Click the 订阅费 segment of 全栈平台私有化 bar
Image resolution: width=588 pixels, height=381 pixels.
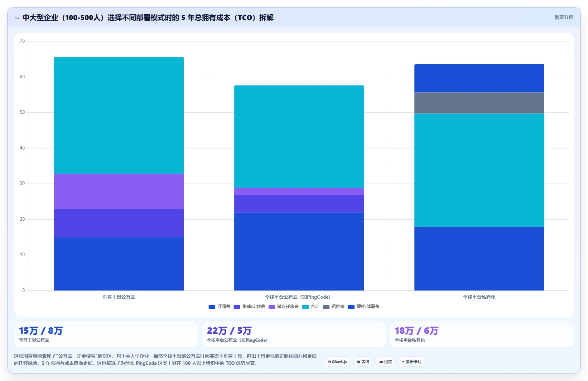tap(479, 259)
